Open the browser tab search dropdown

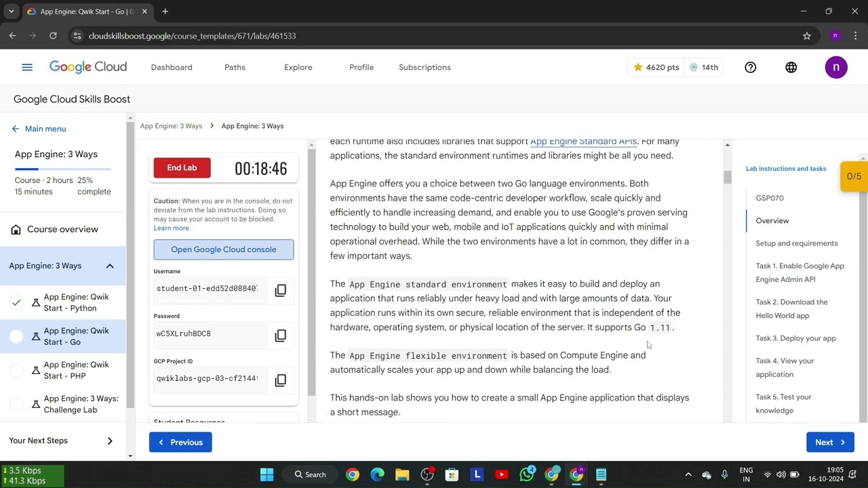click(12, 12)
